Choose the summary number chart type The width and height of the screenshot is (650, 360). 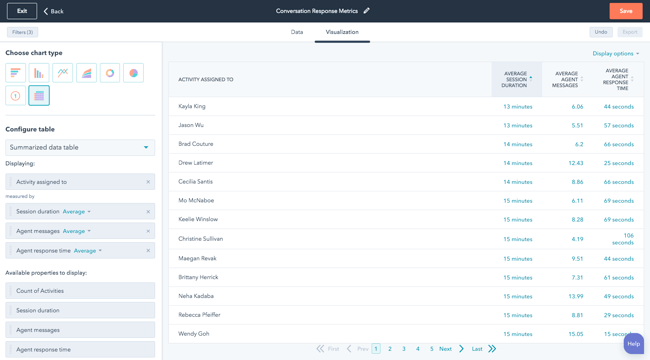click(x=15, y=96)
